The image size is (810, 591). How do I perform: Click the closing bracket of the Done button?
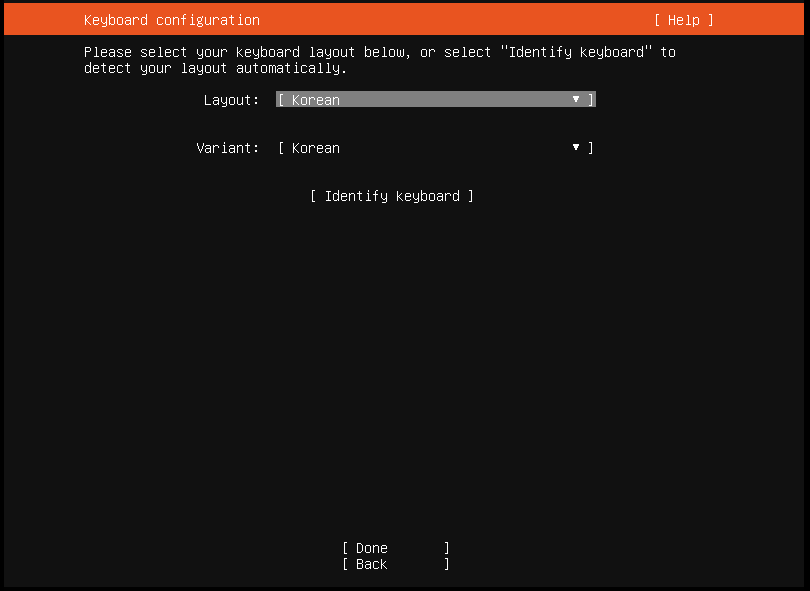(x=447, y=548)
